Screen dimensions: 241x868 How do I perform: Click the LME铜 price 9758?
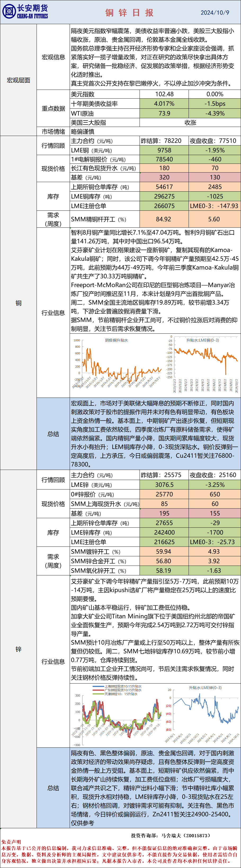pos(164,150)
